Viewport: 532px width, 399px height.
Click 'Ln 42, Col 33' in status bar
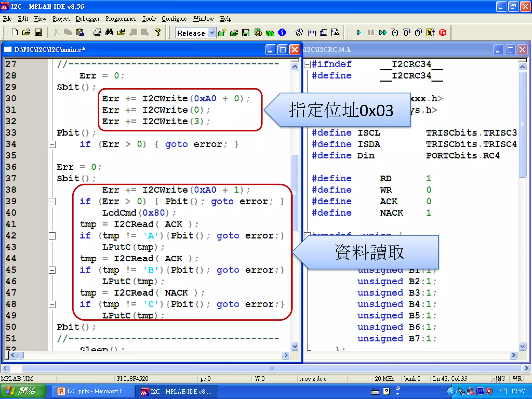tap(450, 379)
